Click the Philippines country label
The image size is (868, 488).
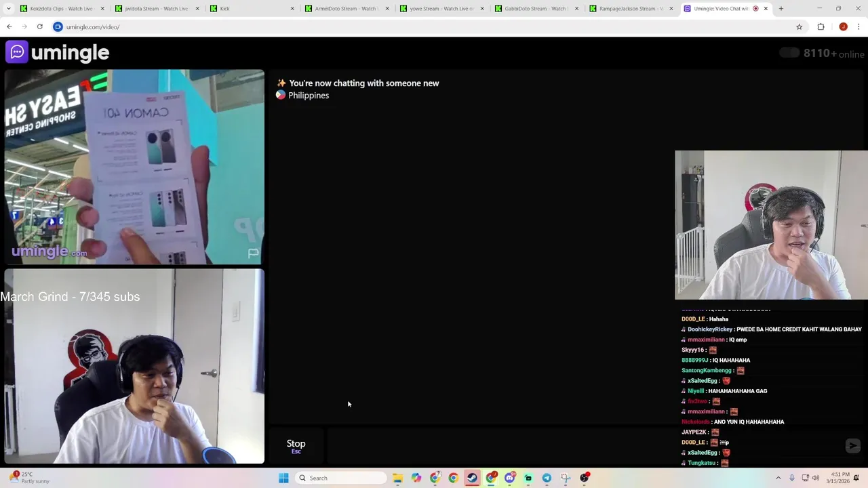point(309,96)
